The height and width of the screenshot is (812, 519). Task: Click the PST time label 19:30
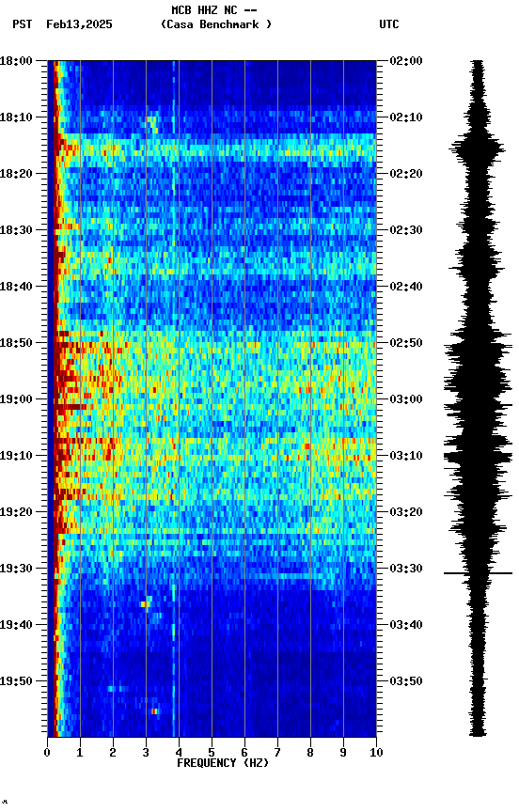tap(16, 569)
